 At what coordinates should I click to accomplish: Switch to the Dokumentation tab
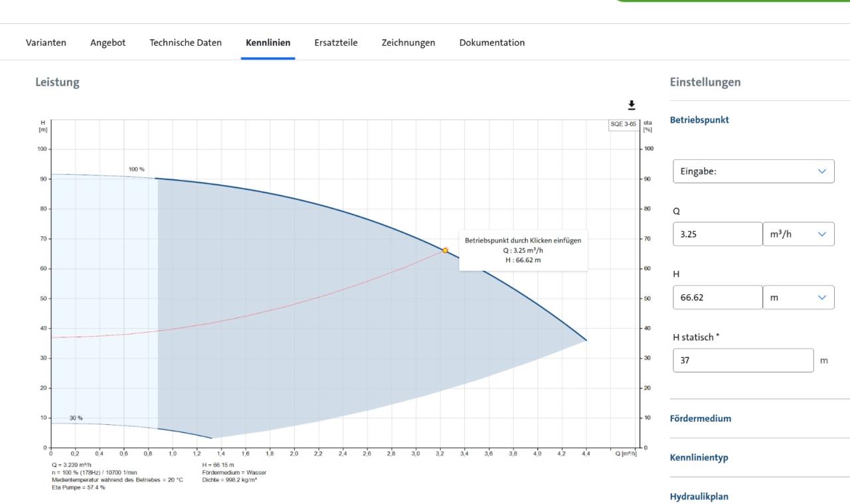pos(491,42)
